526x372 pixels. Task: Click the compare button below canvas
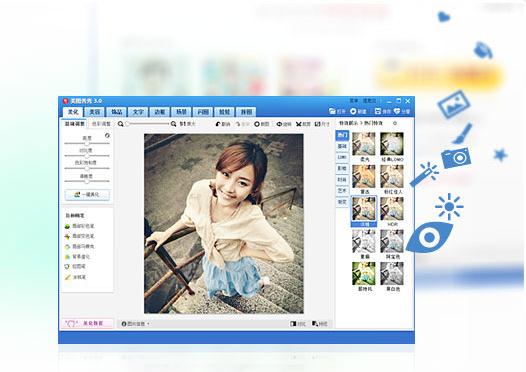(x=298, y=324)
